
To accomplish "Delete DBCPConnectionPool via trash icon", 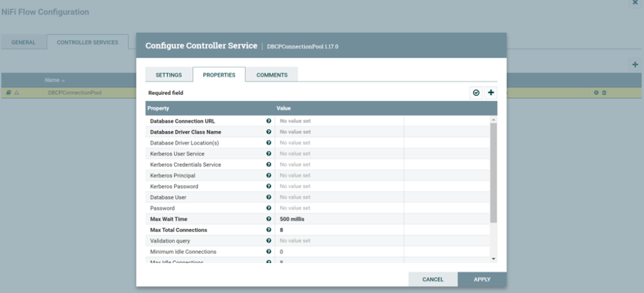I will 604,93.
